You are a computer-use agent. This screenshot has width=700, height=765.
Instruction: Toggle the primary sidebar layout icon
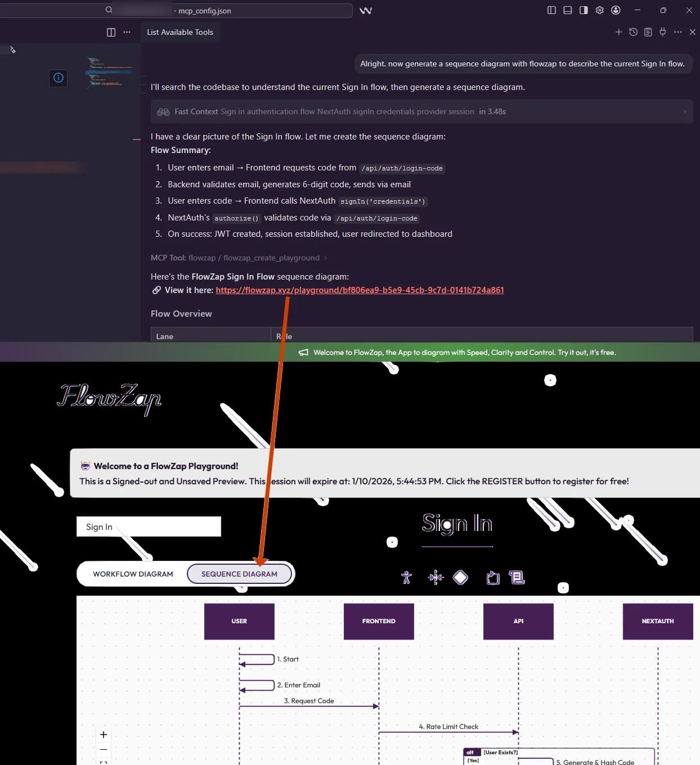[x=551, y=10]
